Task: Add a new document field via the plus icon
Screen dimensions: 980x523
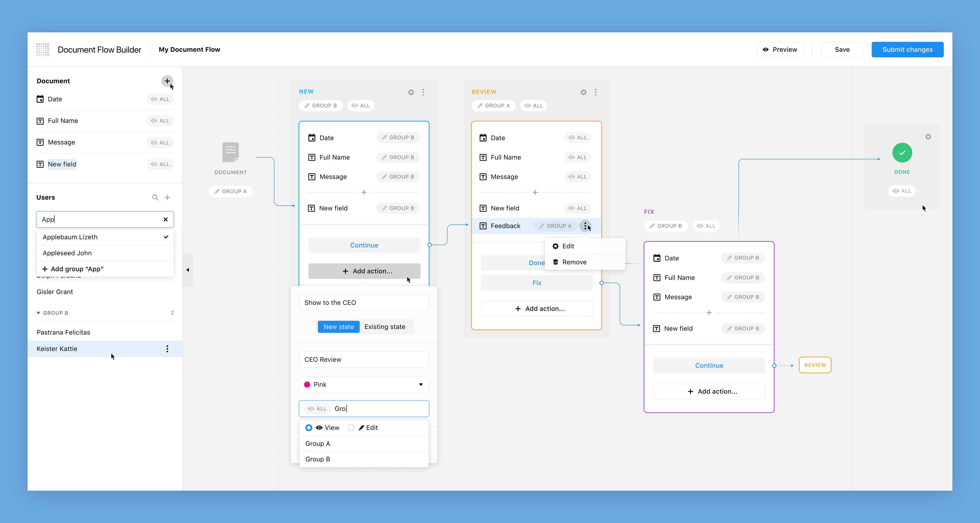Action: click(167, 81)
